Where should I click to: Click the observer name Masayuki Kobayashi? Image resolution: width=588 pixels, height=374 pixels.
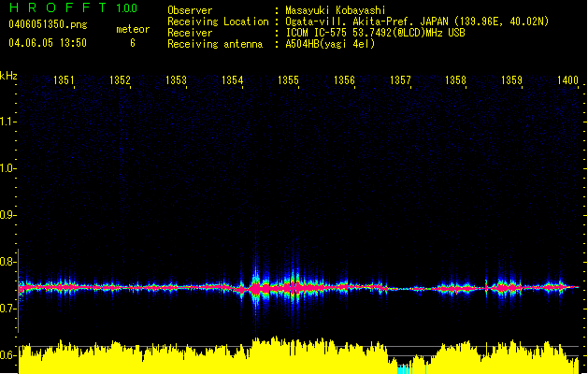click(336, 10)
